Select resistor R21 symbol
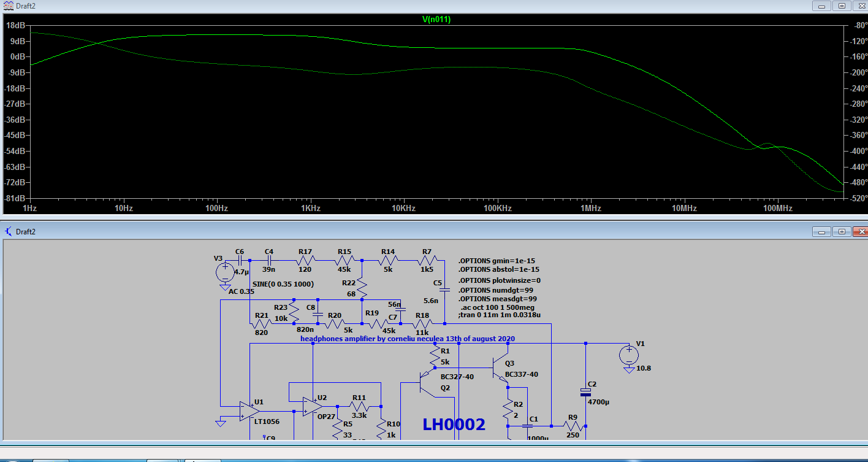This screenshot has width=868, height=462. 262,324
